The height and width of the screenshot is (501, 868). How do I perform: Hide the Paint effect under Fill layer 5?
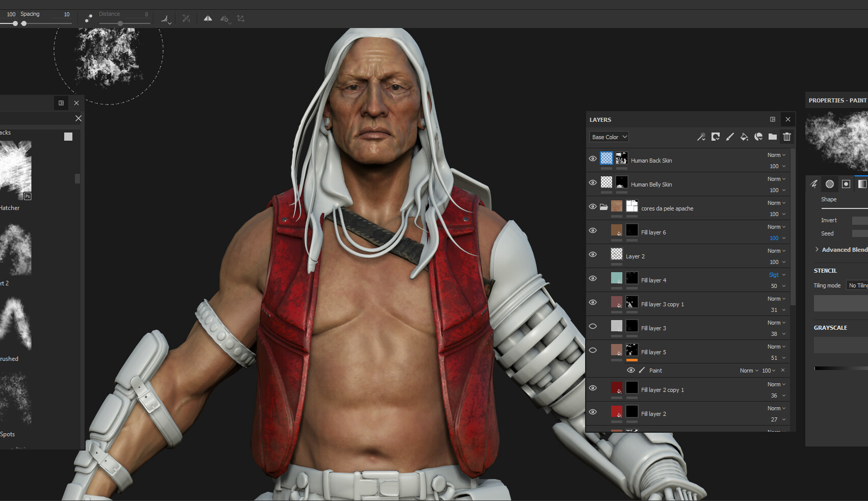[631, 370]
